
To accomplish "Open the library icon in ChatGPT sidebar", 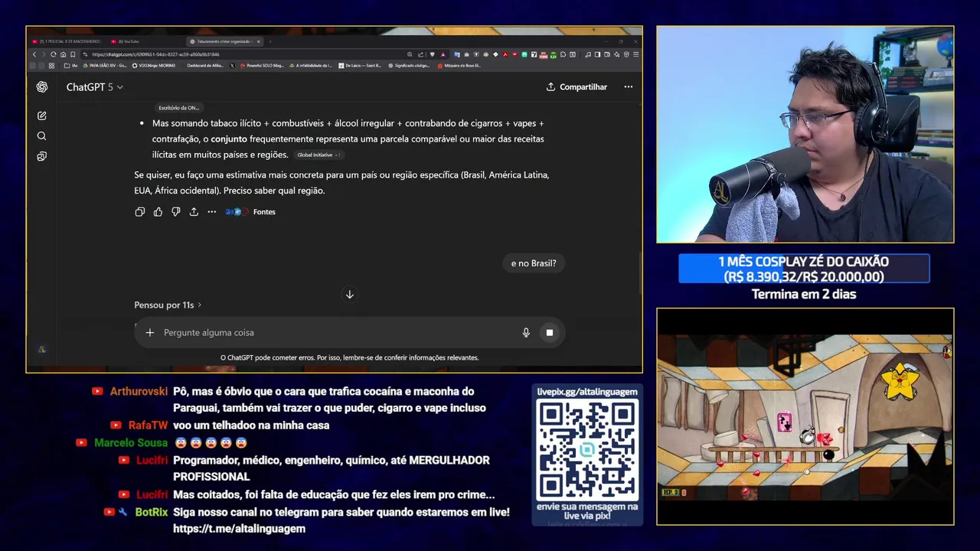I will click(42, 156).
